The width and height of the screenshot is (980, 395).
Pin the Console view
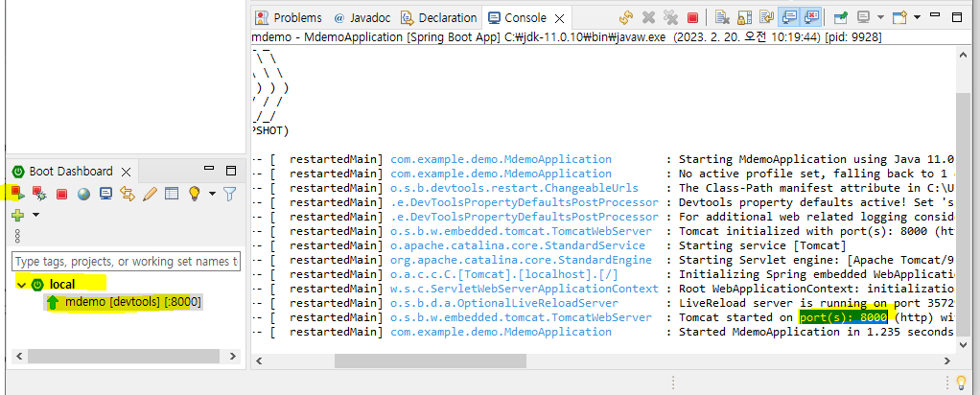841,17
